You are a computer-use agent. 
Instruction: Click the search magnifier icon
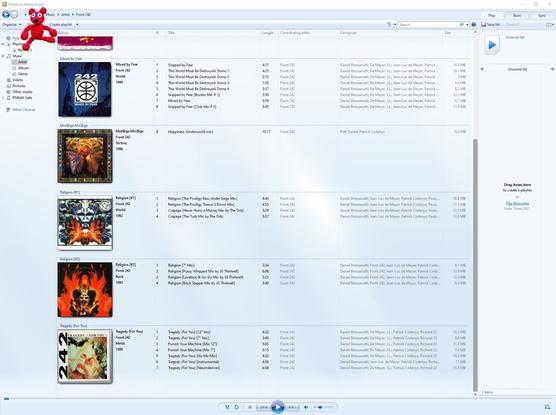tap(462, 24)
